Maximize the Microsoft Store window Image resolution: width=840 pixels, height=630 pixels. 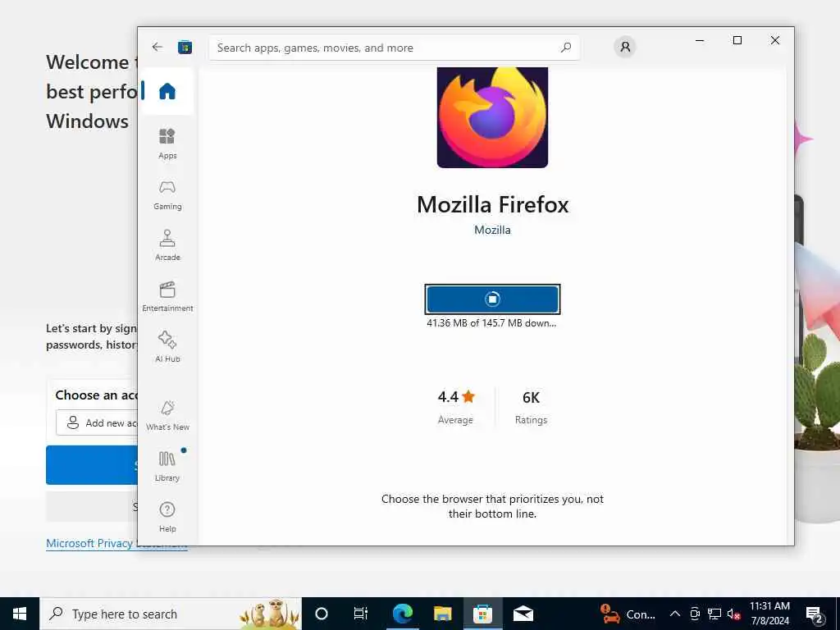pos(737,40)
